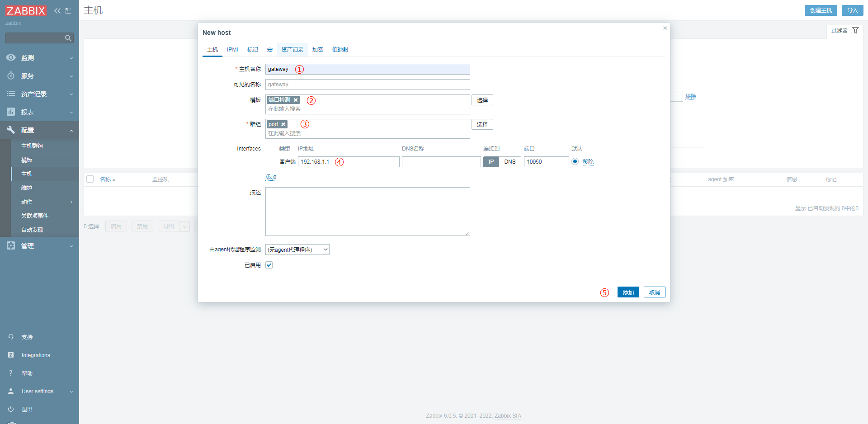
Task: Click the filter funnel icon
Action: coord(855,30)
